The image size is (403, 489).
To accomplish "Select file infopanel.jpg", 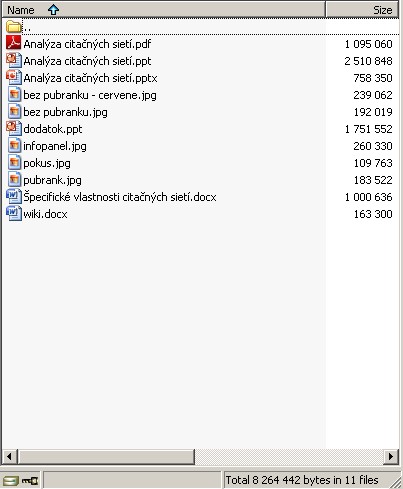I will pos(55,146).
